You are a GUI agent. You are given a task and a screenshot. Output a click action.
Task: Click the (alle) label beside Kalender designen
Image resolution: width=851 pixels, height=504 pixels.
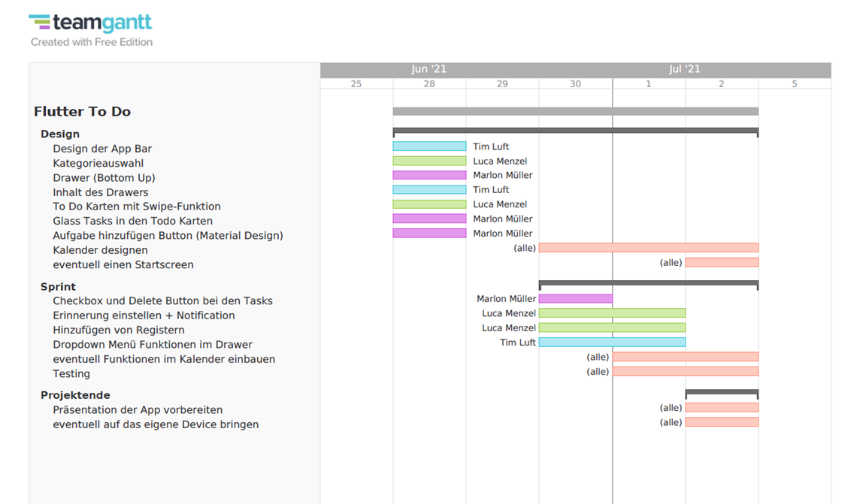525,247
